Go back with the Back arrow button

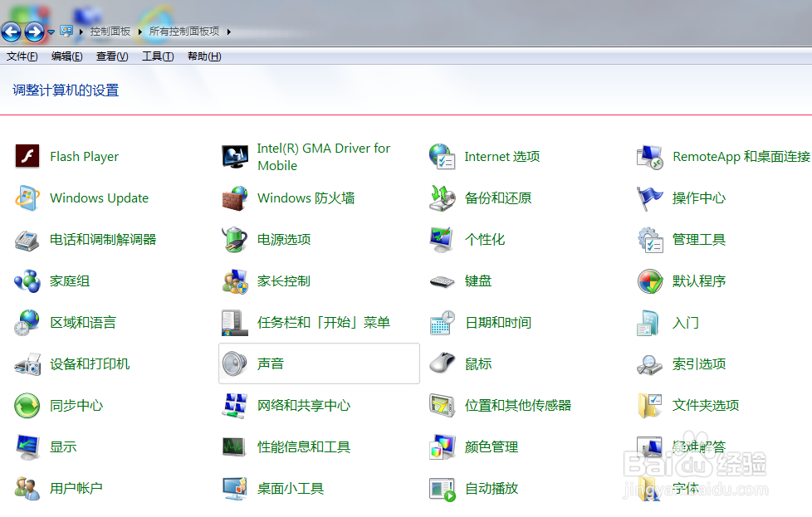click(12, 32)
